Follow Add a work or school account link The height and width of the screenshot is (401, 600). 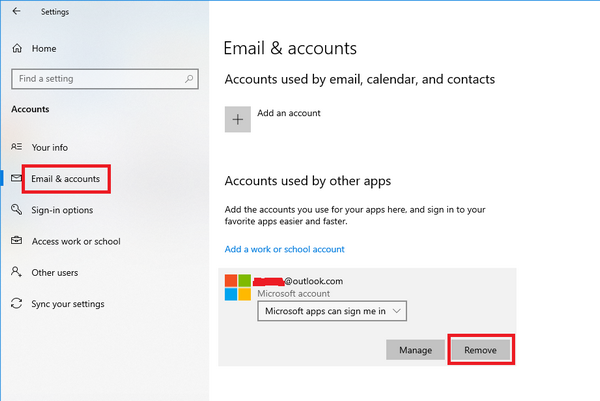coord(284,249)
